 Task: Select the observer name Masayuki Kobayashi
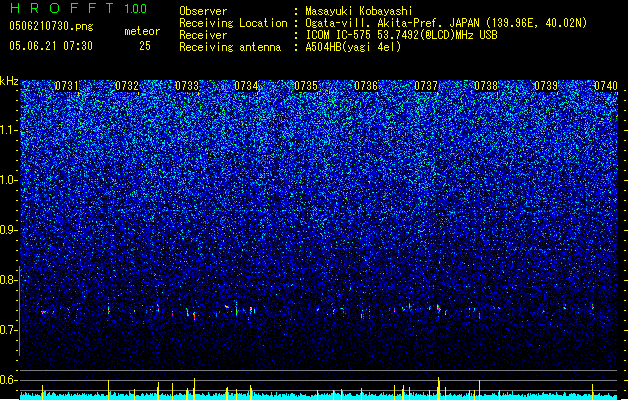coord(359,11)
